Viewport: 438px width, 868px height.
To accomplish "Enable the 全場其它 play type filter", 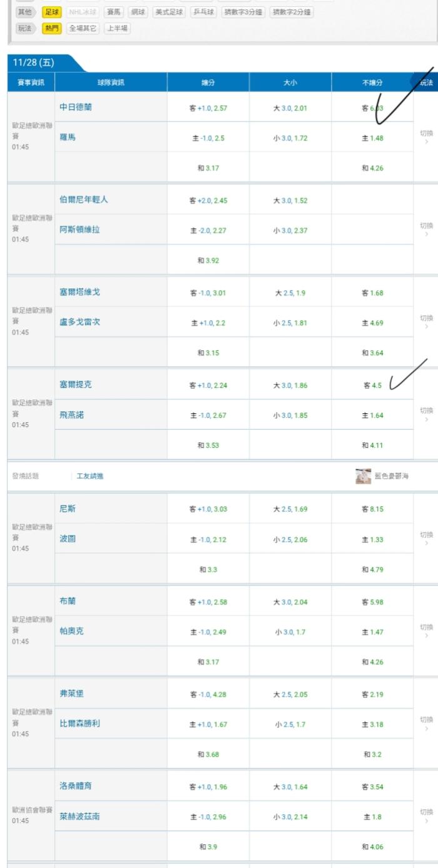I will click(x=83, y=28).
